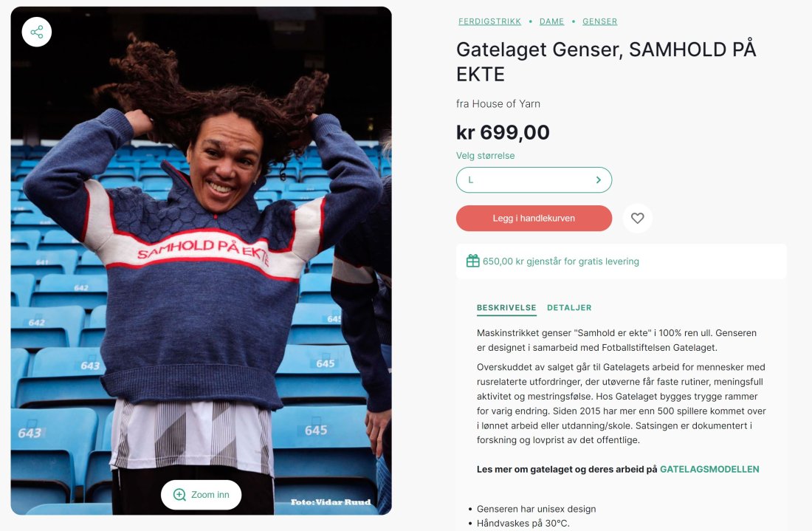Click the Zoom inn button
812x531 pixels.
click(202, 495)
